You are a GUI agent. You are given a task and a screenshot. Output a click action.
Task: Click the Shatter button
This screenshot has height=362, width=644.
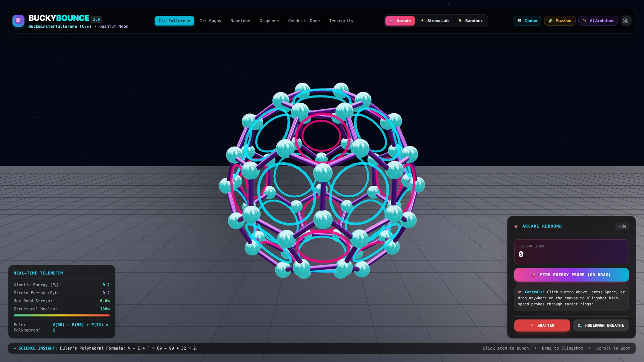[542, 325]
